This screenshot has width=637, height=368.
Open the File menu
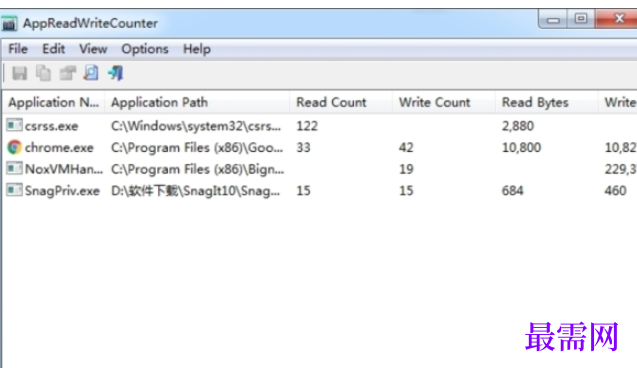tap(18, 49)
